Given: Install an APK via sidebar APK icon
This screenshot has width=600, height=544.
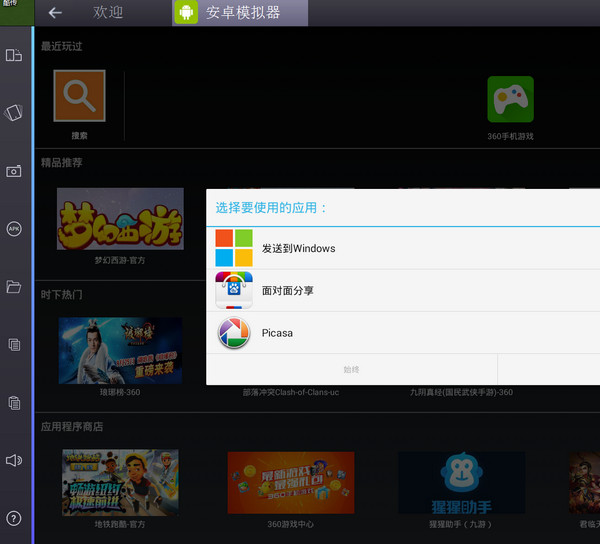Looking at the screenshot, I should coord(14,229).
